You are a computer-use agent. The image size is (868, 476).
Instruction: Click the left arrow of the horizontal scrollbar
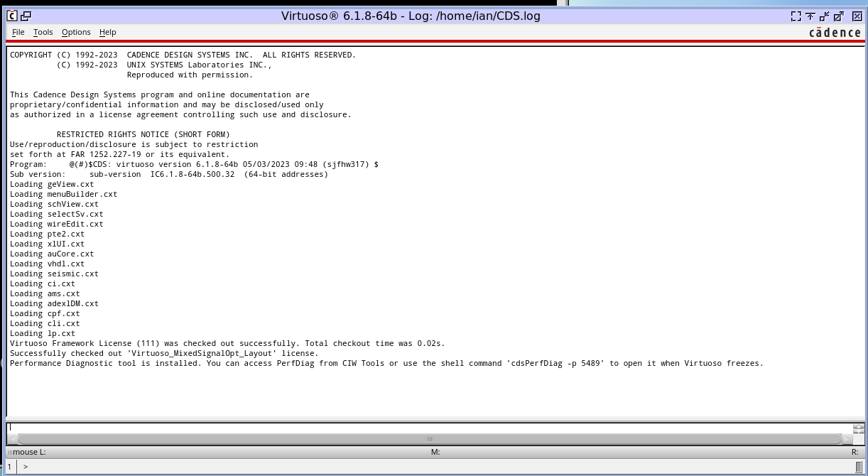click(x=13, y=438)
